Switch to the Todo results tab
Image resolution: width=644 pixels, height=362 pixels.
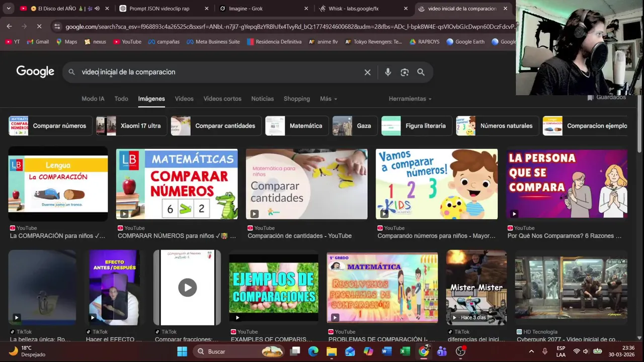[x=121, y=99]
